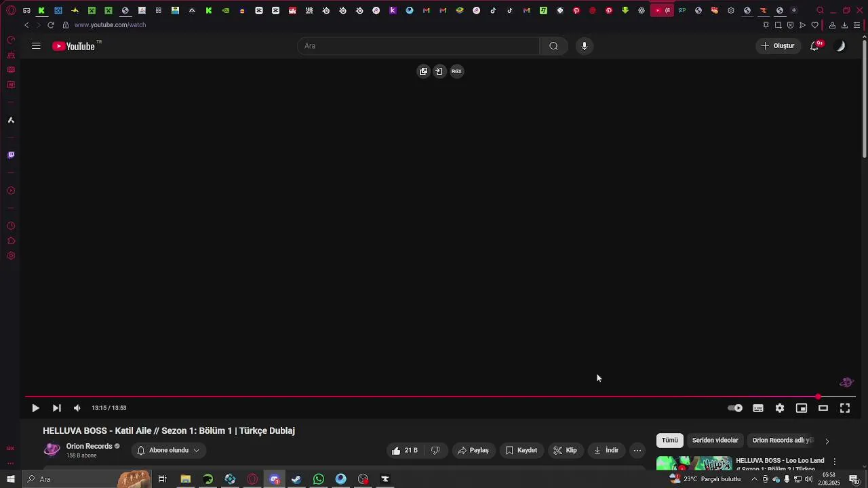868x488 pixels.
Task: Open WhatsApp from taskbar
Action: pos(319,479)
